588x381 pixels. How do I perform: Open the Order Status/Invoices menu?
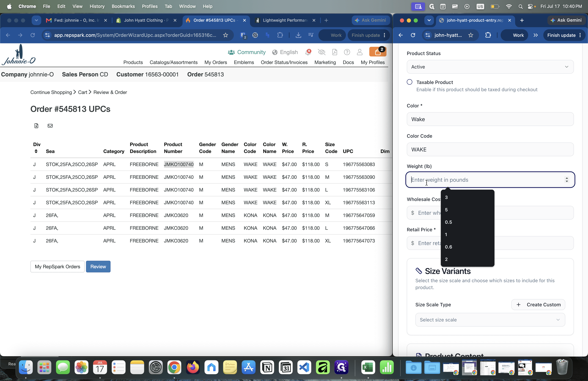coord(284,62)
